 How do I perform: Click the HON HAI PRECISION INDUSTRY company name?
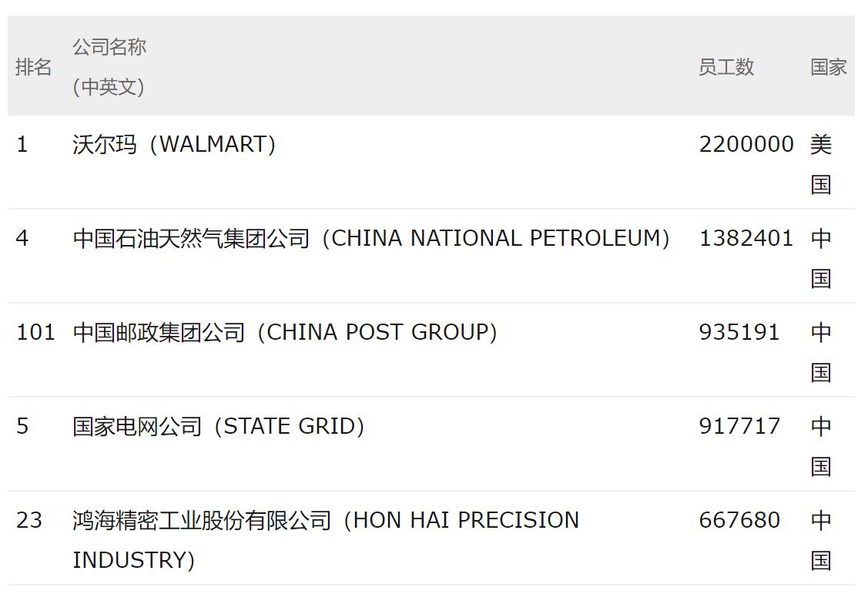tap(326, 521)
